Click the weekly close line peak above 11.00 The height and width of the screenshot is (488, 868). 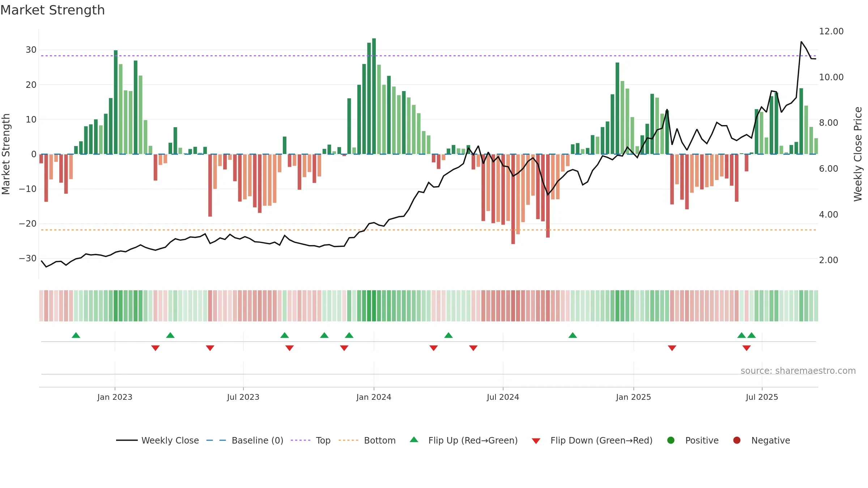pyautogui.click(x=801, y=42)
